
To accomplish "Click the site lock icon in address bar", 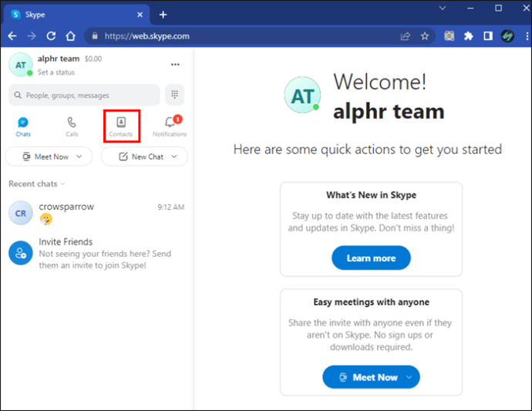I will 95,36.
